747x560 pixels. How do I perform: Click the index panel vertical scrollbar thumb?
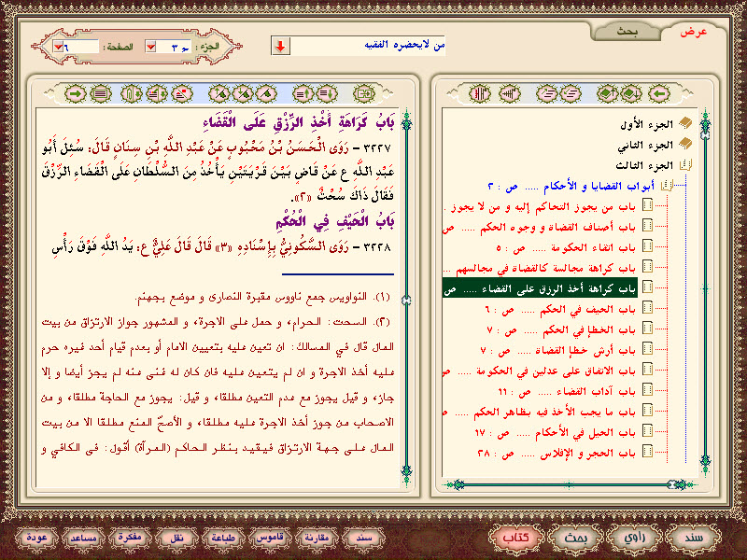[x=706, y=134]
